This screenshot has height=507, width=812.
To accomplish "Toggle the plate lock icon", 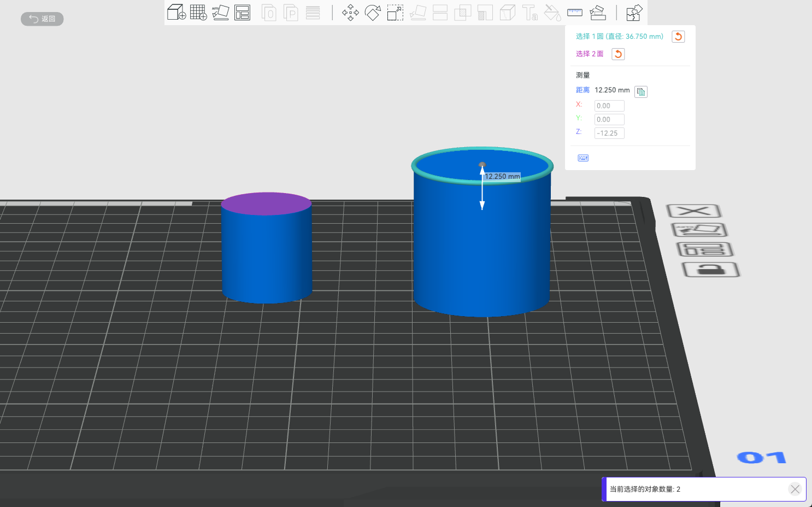I will (710, 269).
